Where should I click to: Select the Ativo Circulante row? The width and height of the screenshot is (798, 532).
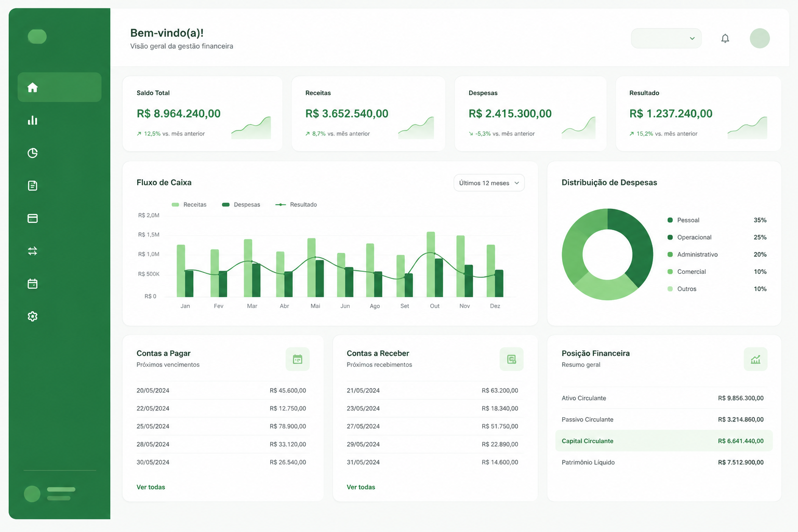tap(664, 398)
